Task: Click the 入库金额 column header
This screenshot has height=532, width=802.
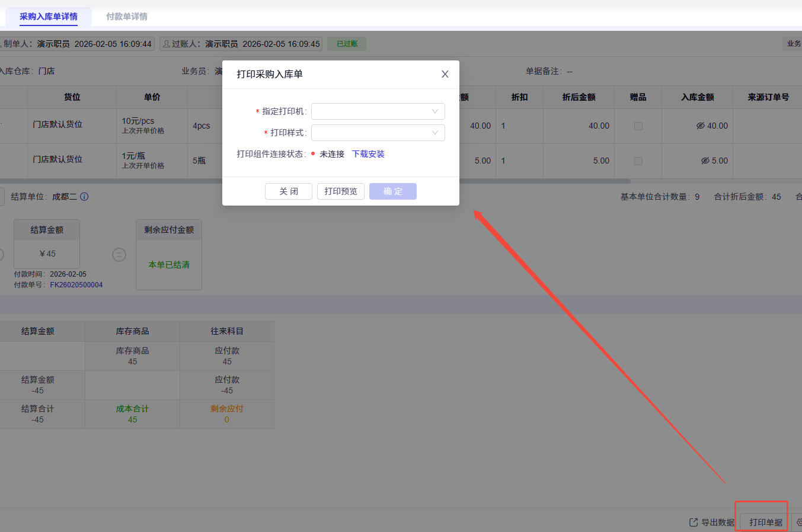Action: (698, 97)
